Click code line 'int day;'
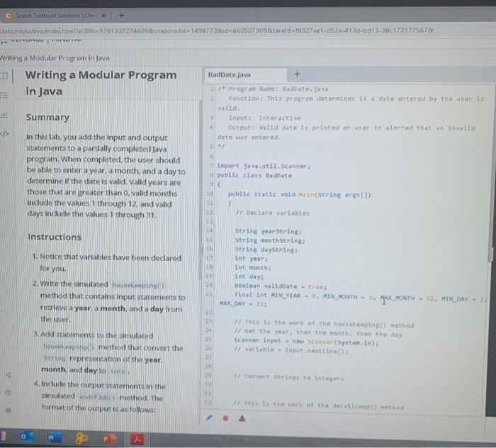Viewport: 496px width, 448px height. 249,276
